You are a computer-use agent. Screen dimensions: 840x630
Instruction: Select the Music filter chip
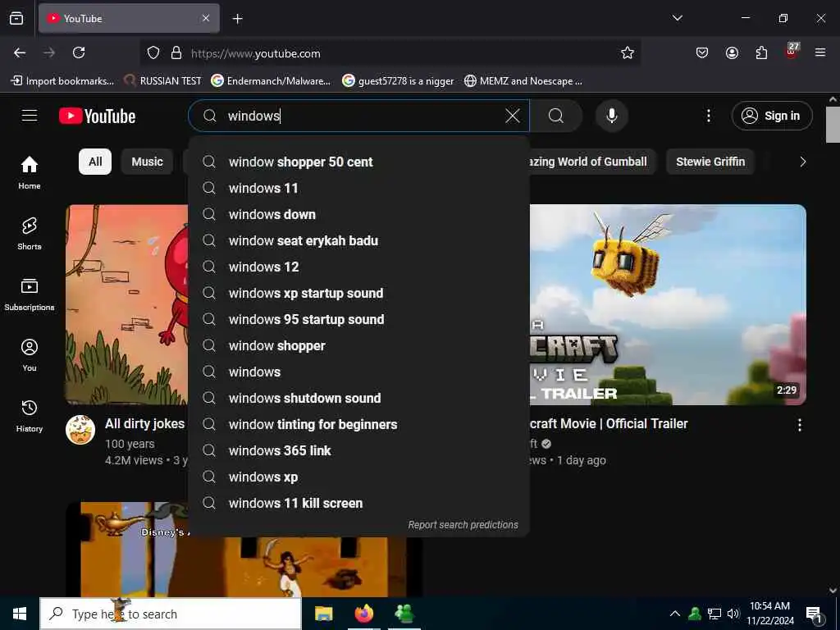click(x=147, y=162)
